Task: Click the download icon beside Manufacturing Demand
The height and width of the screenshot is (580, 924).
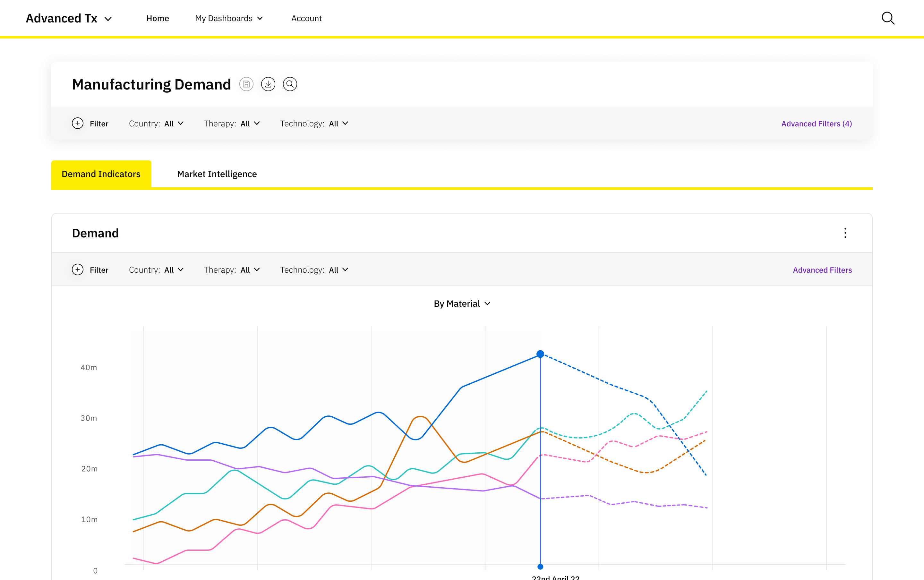Action: (x=268, y=84)
